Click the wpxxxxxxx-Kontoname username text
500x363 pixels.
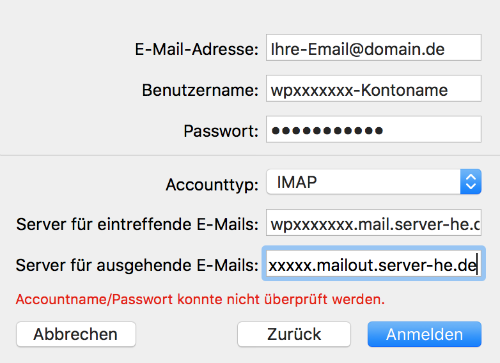[359, 90]
